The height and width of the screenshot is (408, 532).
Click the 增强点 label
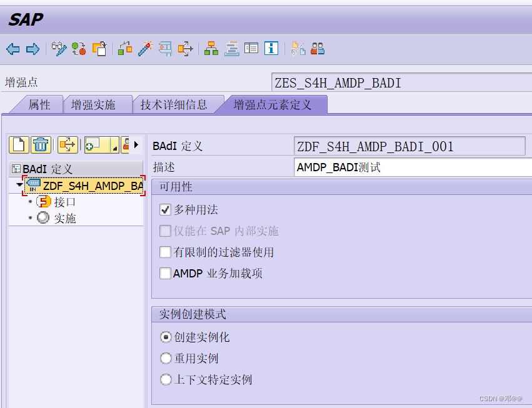[x=21, y=82]
